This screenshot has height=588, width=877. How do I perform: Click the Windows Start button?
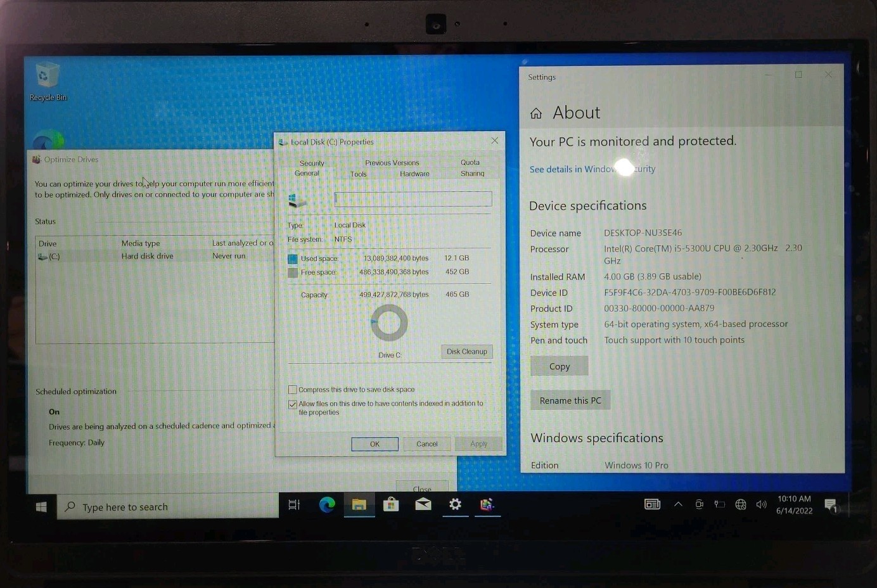click(x=41, y=507)
